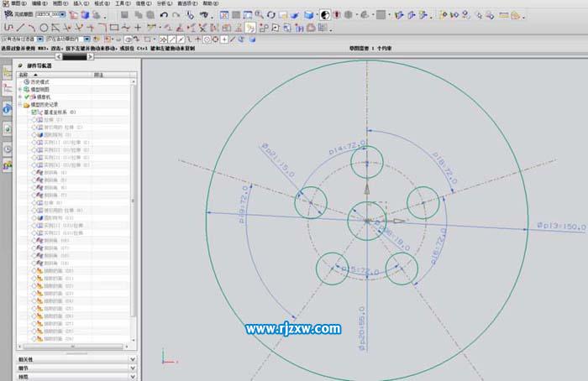Open the 插入 (Insert) menu

coord(81,3)
